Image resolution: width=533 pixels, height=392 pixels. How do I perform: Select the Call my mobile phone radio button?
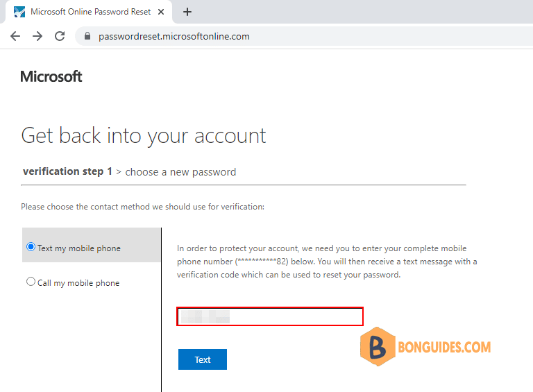pos(31,282)
